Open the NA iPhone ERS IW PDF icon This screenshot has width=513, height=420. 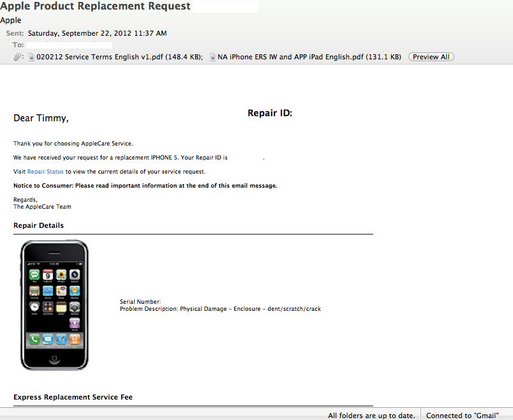212,57
